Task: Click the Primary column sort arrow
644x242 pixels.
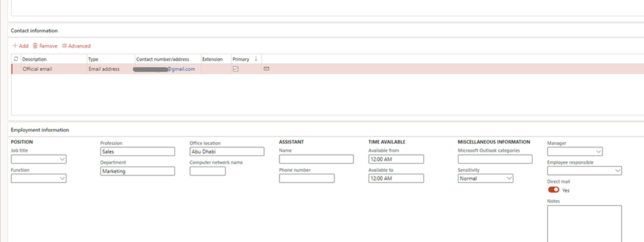Action: [256, 59]
